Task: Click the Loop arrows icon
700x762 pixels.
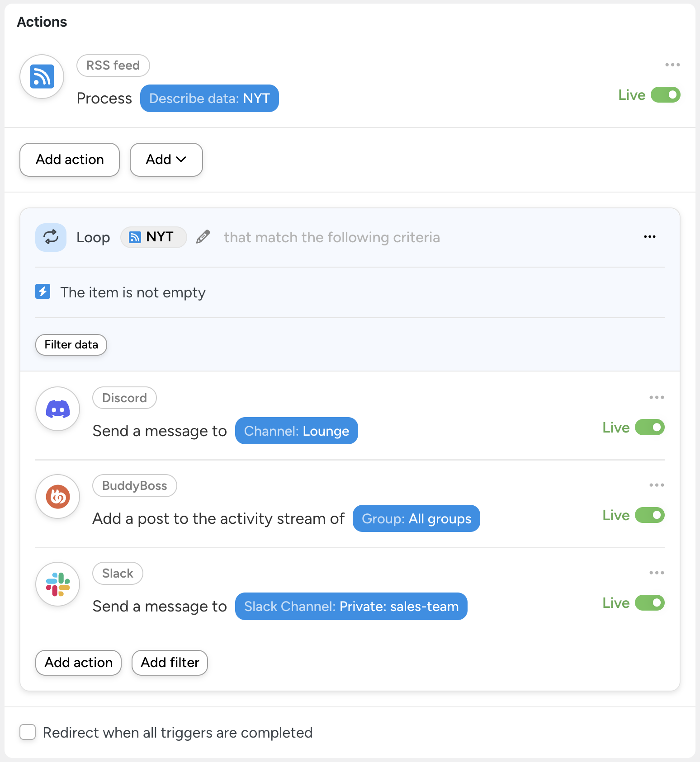Action: point(51,237)
